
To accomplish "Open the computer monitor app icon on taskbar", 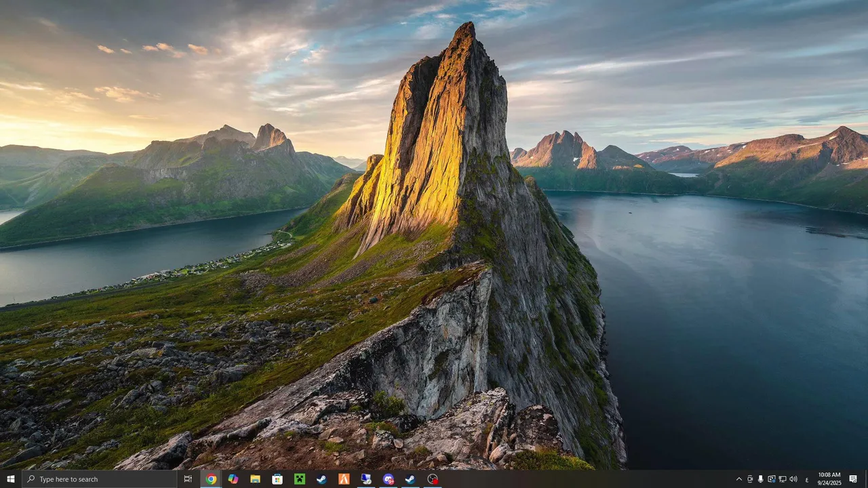I will (366, 479).
